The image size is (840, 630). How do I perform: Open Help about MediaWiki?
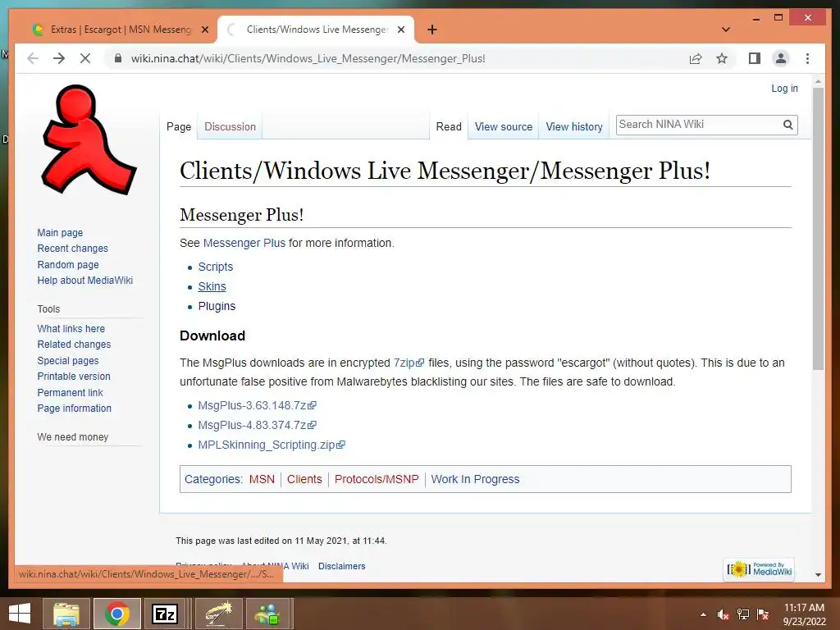[84, 281]
